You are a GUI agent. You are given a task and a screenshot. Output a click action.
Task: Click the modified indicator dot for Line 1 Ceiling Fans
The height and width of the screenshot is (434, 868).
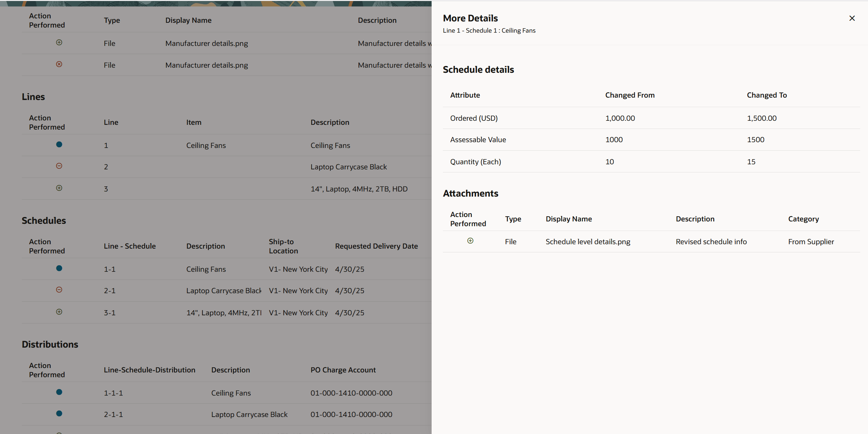[59, 144]
